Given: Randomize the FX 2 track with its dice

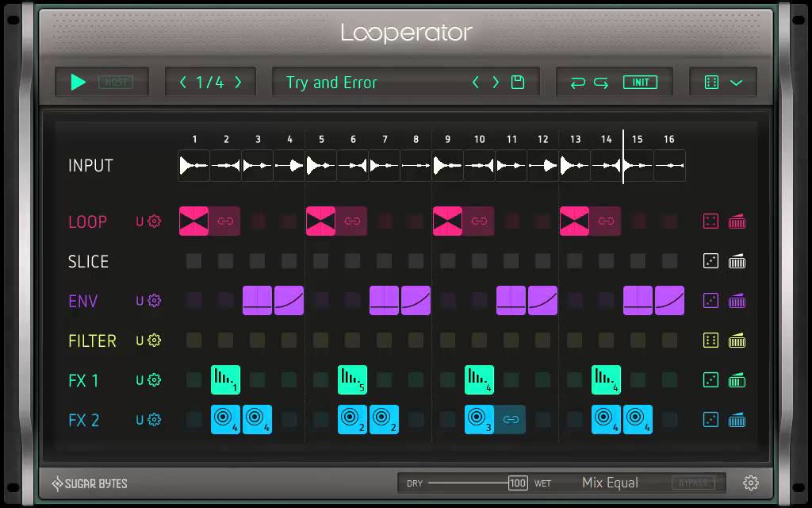Looking at the screenshot, I should (711, 420).
